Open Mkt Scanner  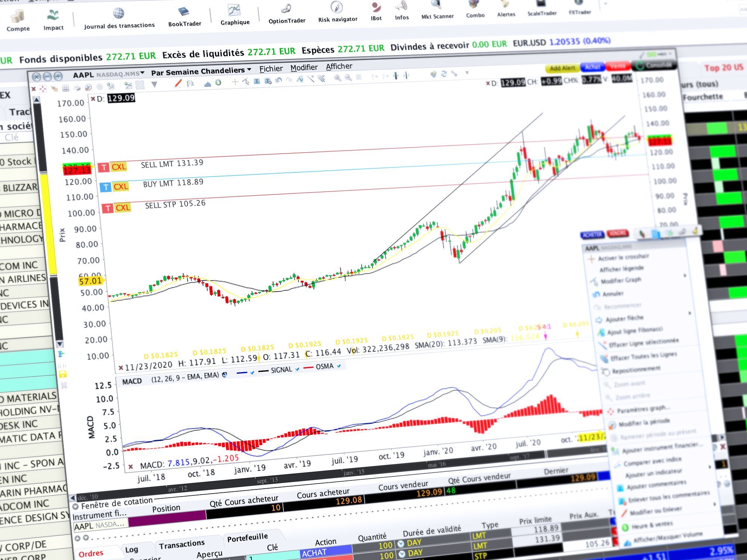pos(437,10)
